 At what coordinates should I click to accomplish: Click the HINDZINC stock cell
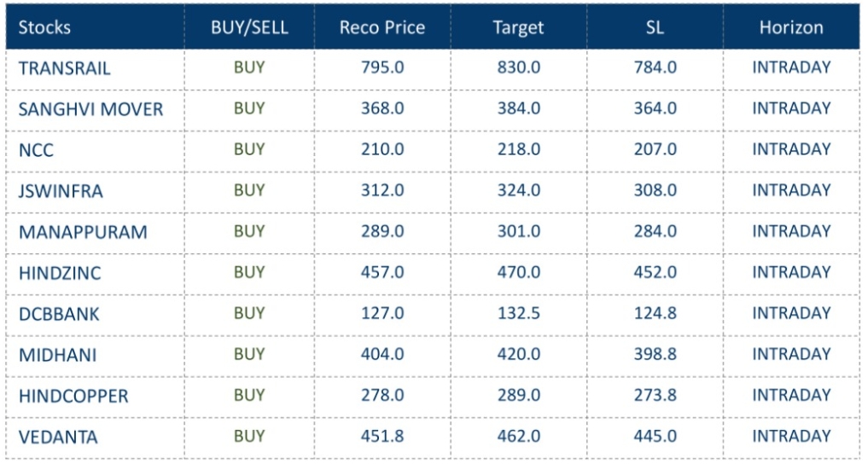pos(59,273)
